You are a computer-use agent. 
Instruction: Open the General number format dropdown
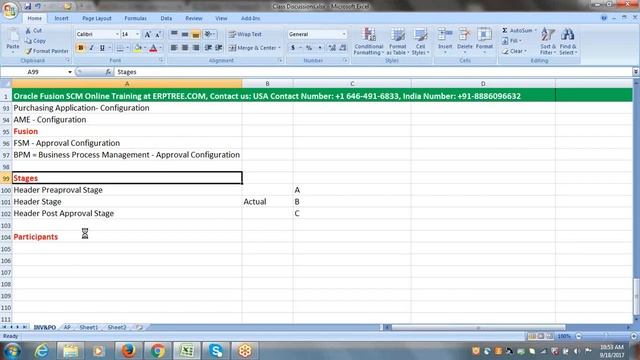click(344, 34)
